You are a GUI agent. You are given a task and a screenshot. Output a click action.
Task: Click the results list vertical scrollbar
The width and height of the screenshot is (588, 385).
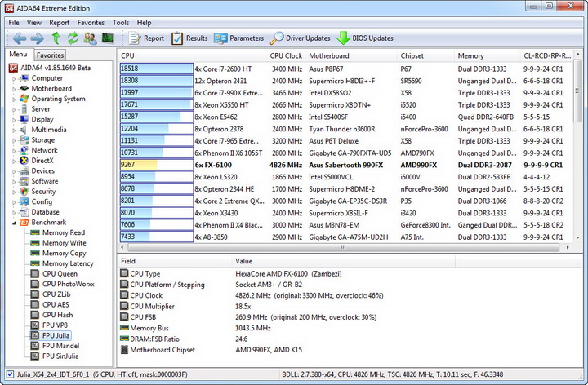[578, 90]
